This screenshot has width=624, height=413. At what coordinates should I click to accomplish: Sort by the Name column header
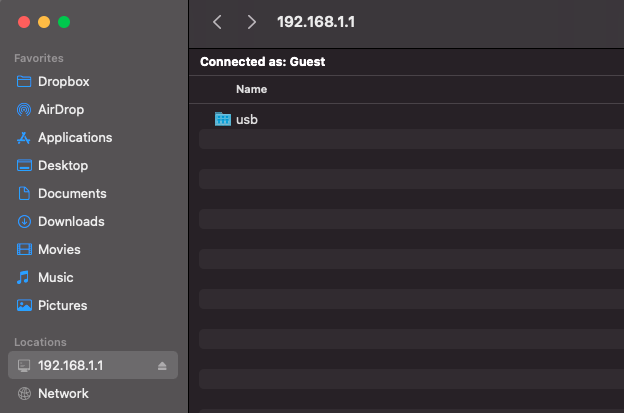(x=252, y=89)
